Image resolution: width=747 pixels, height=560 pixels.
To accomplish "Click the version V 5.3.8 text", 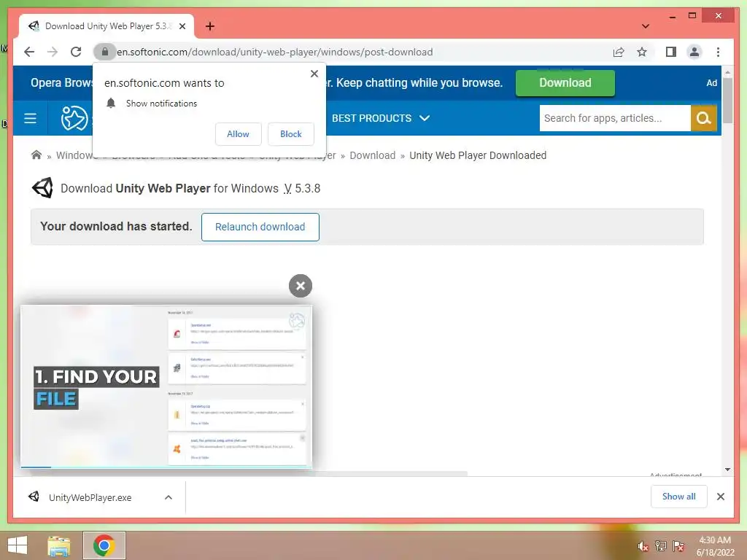I will [302, 189].
